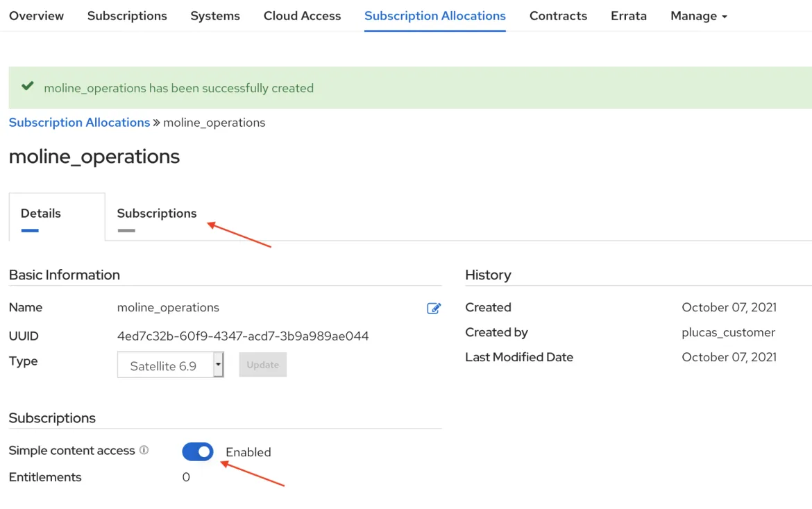Select the Details tab

click(x=41, y=214)
